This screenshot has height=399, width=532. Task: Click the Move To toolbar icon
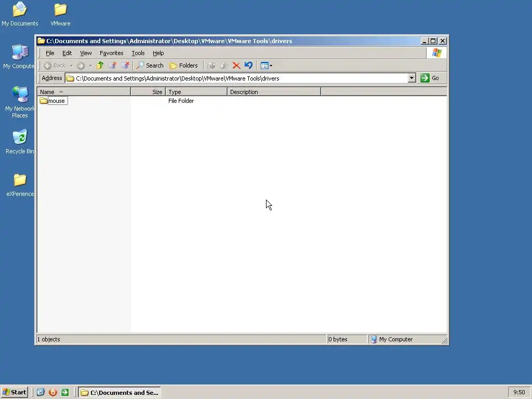point(211,65)
